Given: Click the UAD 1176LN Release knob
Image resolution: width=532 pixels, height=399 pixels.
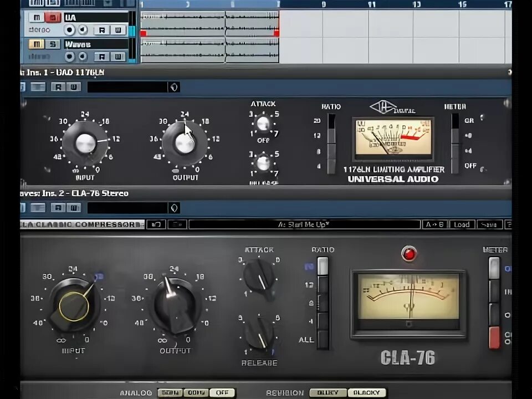Looking at the screenshot, I should [x=263, y=163].
